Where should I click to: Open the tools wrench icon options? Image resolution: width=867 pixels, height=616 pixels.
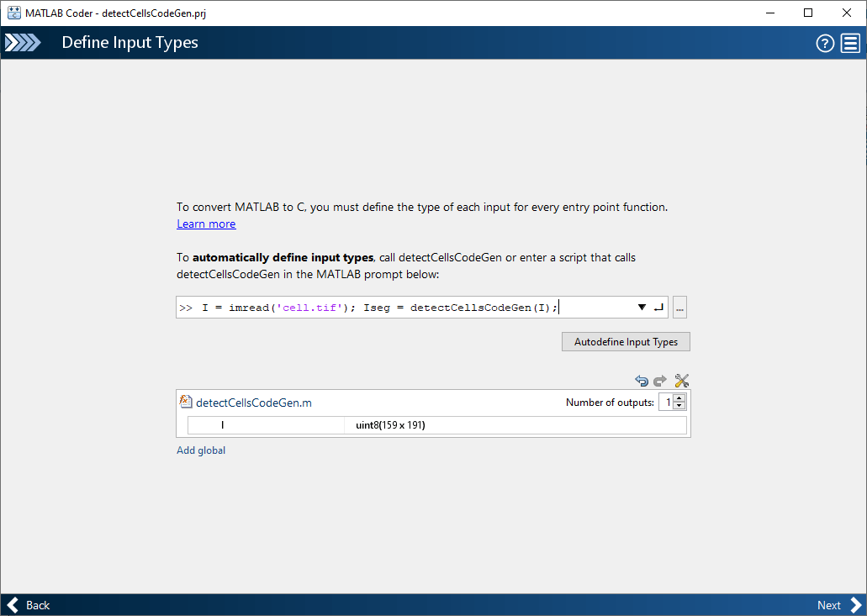(x=682, y=381)
